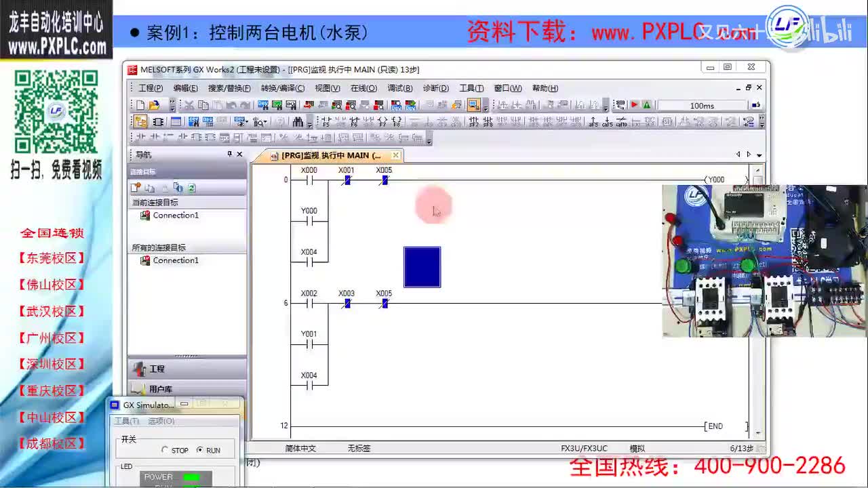Toggle the Start/stop simulation icon
This screenshot has height=488, width=868.
click(x=473, y=105)
